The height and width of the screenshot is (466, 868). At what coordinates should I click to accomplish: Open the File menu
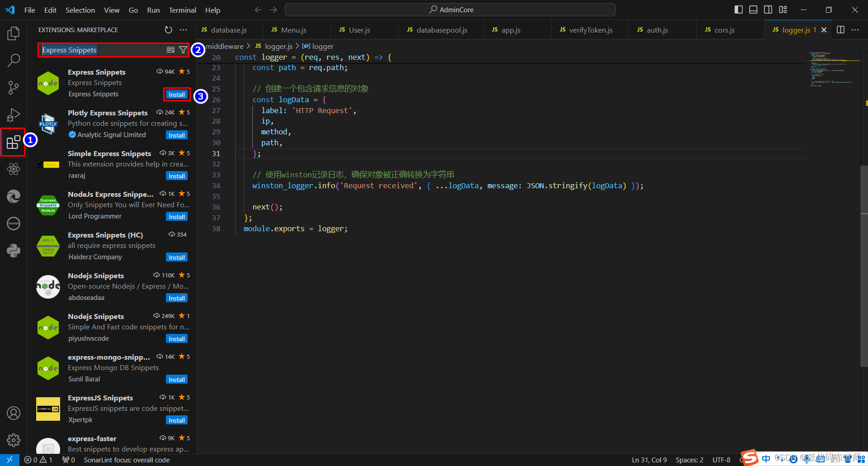pyautogui.click(x=30, y=10)
